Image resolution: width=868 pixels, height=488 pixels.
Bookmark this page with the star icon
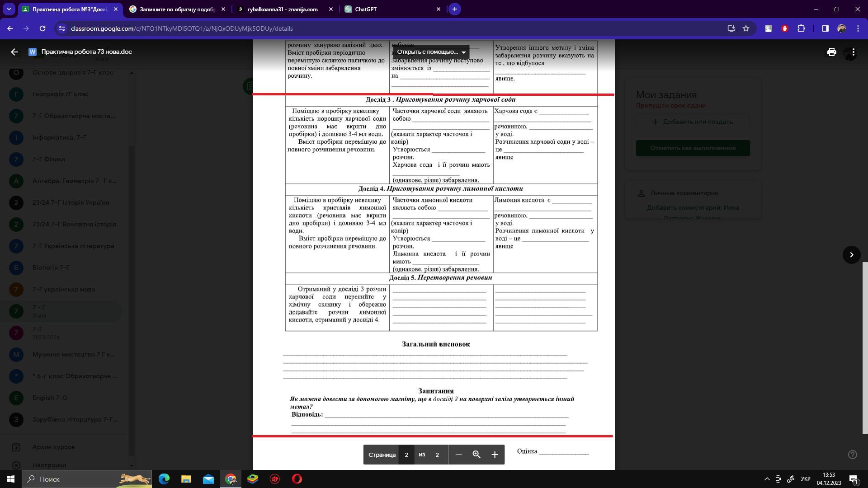click(x=746, y=28)
